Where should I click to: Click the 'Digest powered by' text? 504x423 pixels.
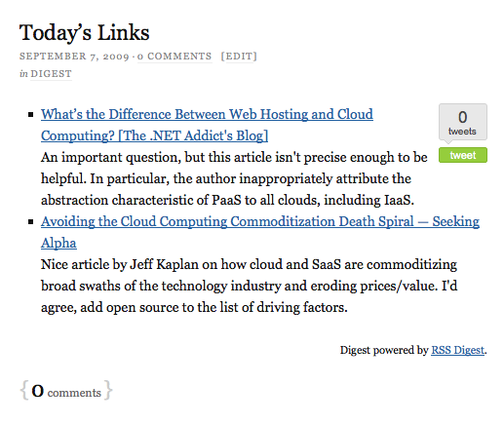coord(384,350)
